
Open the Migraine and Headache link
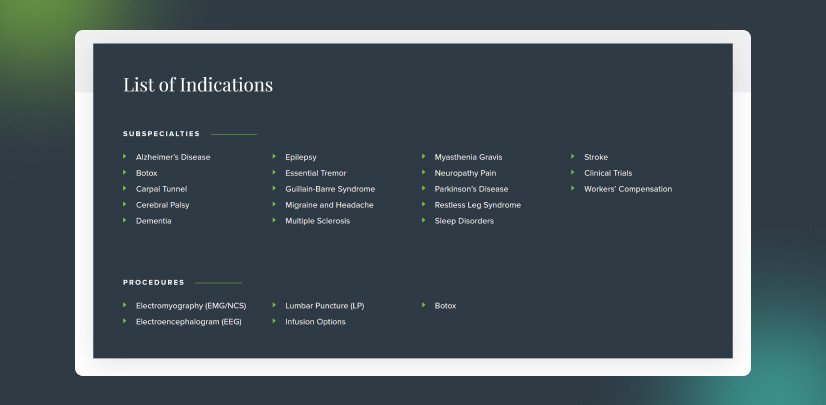329,205
